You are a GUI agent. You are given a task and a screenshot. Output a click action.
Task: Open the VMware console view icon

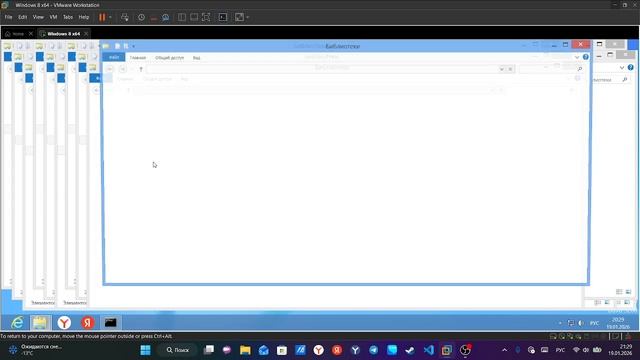click(223, 17)
